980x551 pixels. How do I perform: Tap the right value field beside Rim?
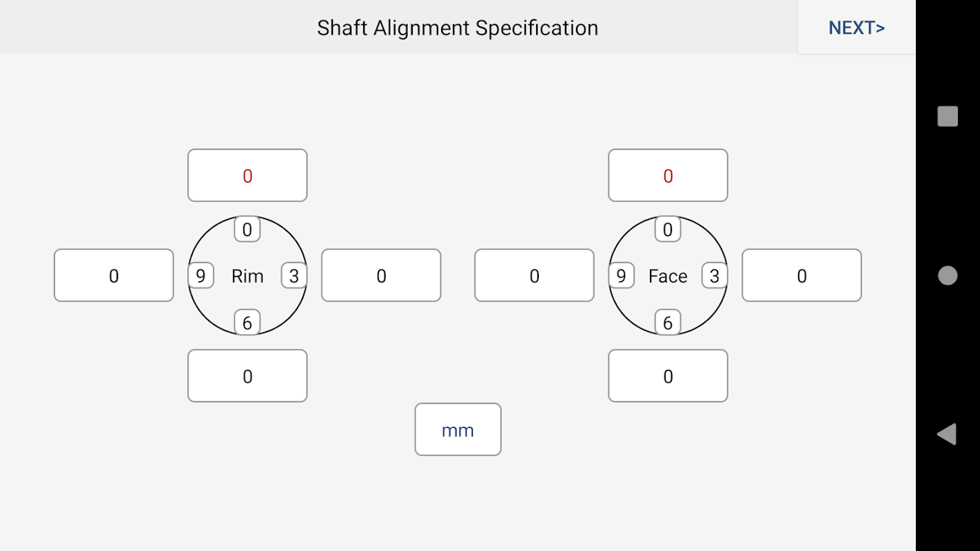(381, 275)
